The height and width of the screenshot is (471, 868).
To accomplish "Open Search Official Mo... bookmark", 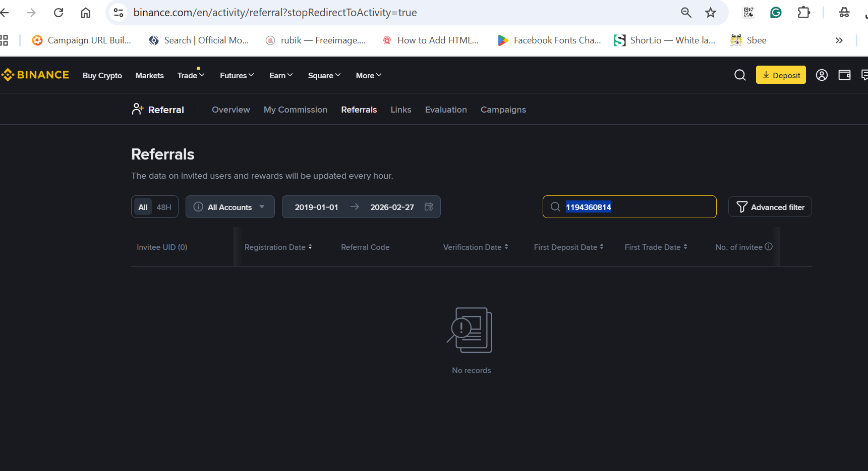I will pyautogui.click(x=199, y=40).
